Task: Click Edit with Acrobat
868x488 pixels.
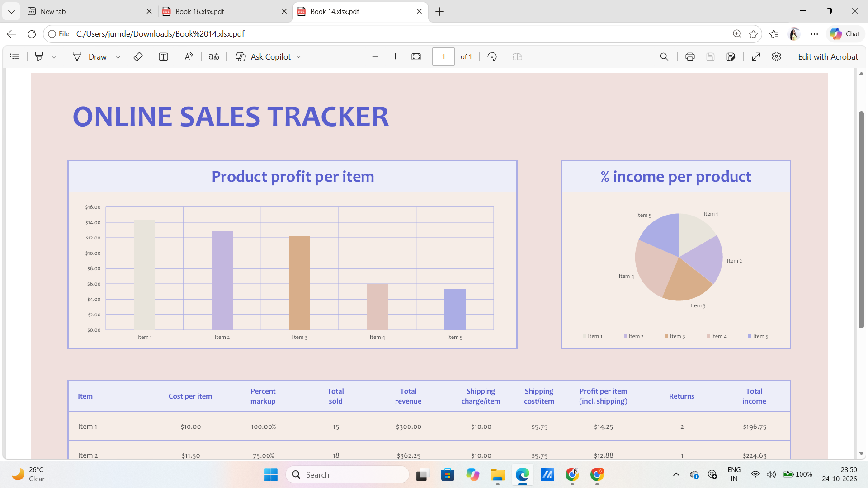Action: 828,56
